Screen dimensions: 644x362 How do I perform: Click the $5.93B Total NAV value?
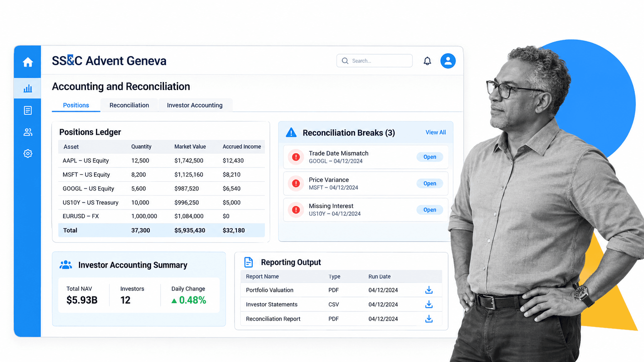[x=82, y=300]
